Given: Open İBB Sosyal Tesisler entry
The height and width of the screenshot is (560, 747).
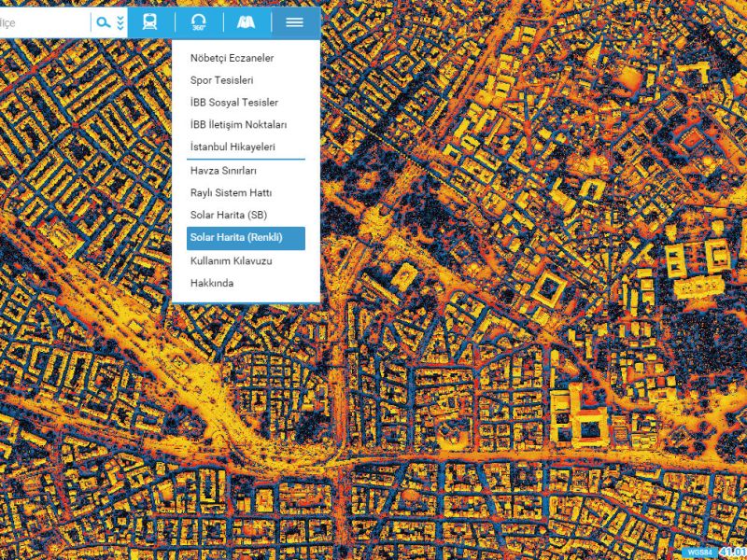Looking at the screenshot, I should 233,103.
